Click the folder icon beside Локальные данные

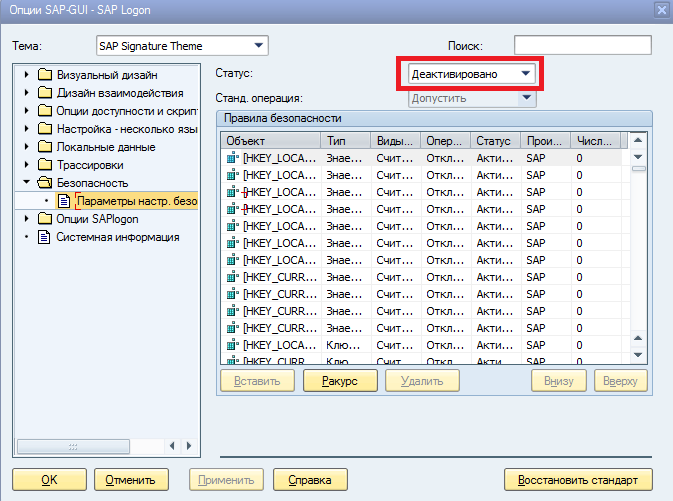tap(44, 147)
